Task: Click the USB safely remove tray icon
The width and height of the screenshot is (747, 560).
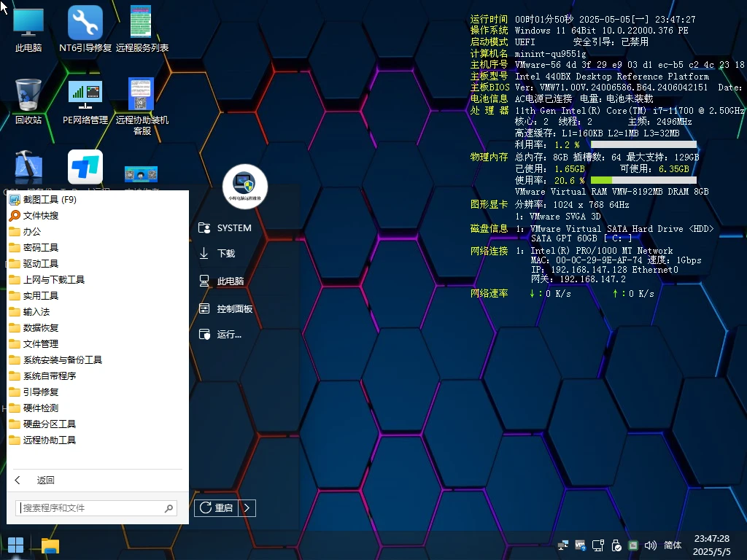Action: tap(616, 545)
